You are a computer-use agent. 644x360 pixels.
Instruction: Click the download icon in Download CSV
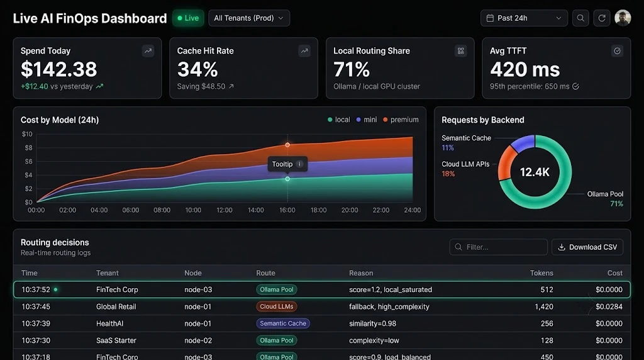[562, 247]
